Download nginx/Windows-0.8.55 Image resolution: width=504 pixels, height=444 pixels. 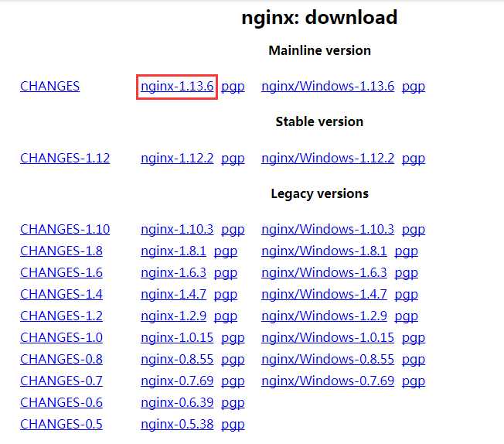tap(328, 359)
